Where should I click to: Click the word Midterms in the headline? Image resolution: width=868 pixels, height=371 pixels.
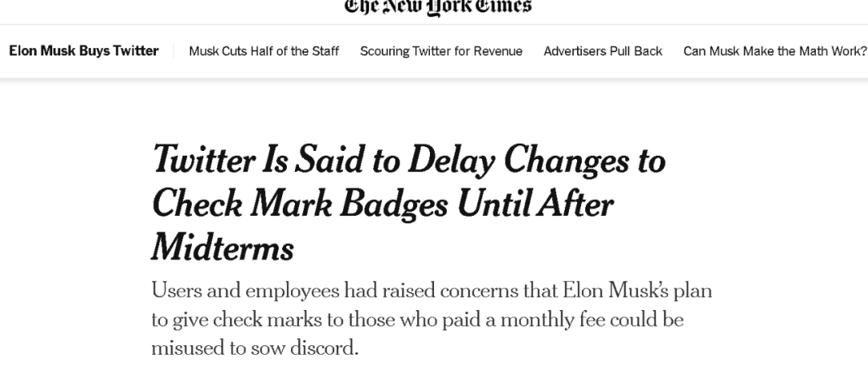[x=222, y=250]
